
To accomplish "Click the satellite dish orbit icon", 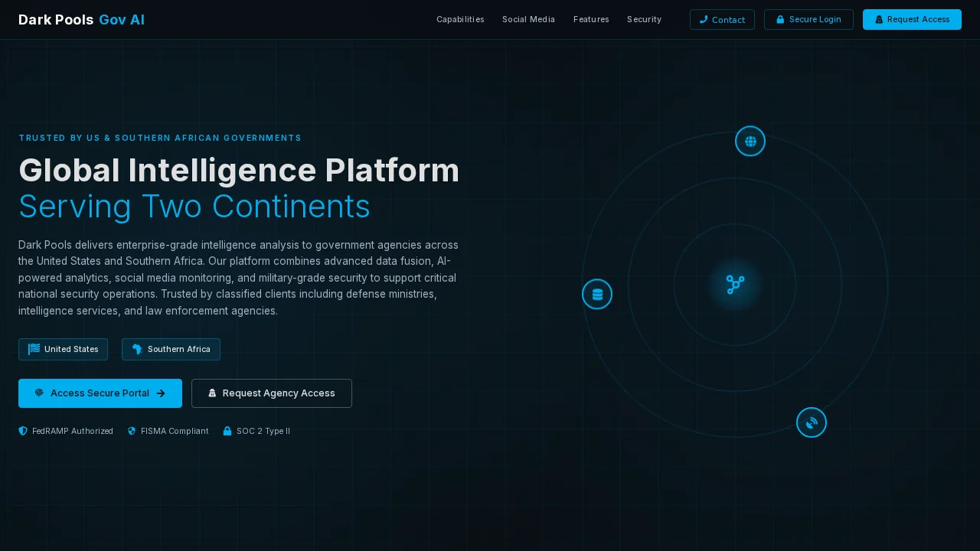I will [812, 422].
